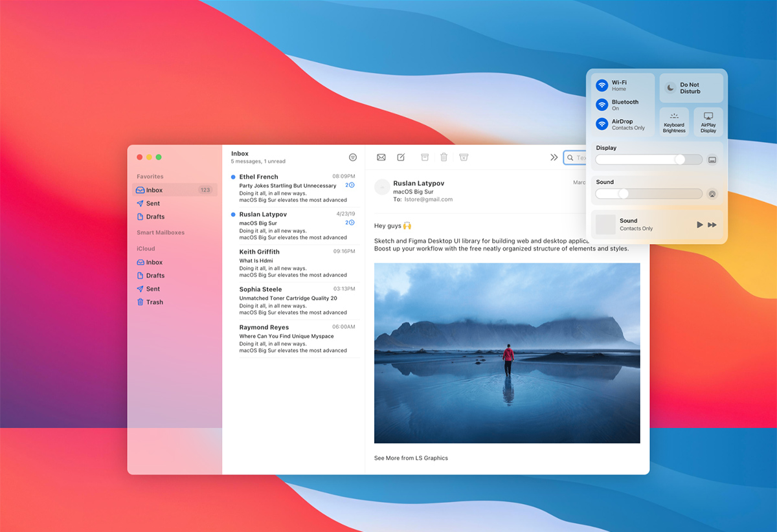The image size is (777, 532).
Task: Click the Display brightness slider handle
Action: pyautogui.click(x=680, y=159)
